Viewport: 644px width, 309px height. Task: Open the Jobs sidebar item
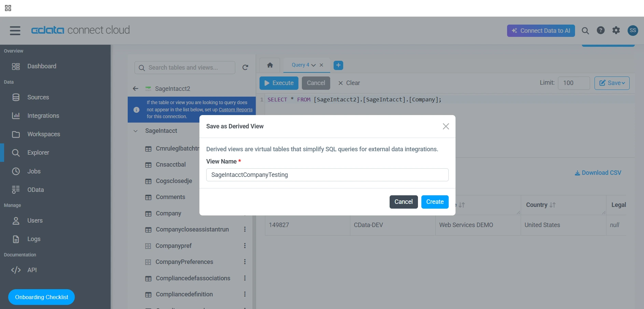(x=34, y=171)
